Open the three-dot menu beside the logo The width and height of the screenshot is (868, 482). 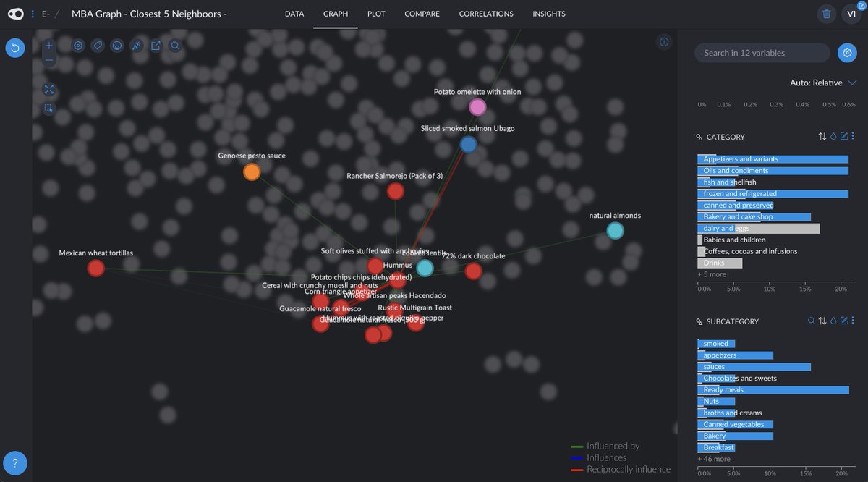33,14
